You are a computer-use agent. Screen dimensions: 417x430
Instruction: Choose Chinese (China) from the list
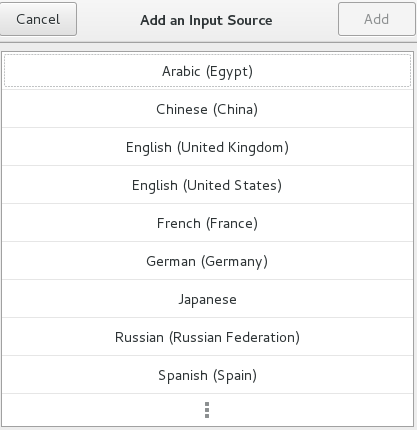pyautogui.click(x=207, y=109)
